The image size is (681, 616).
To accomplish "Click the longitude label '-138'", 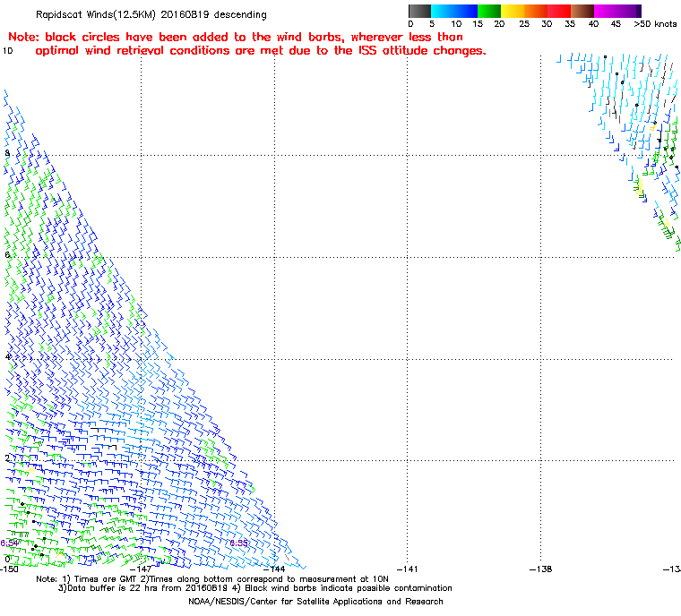I will click(x=541, y=569).
